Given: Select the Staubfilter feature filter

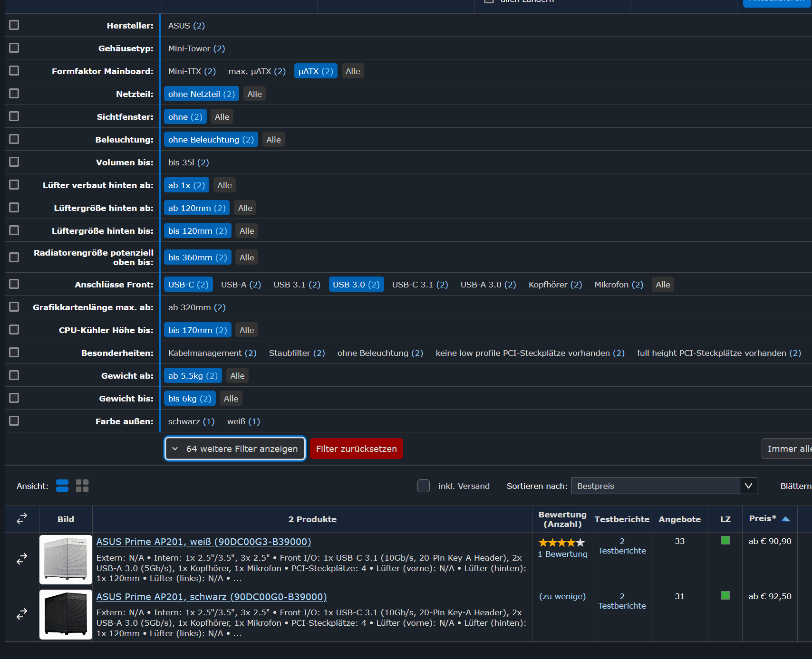Looking at the screenshot, I should [x=297, y=353].
